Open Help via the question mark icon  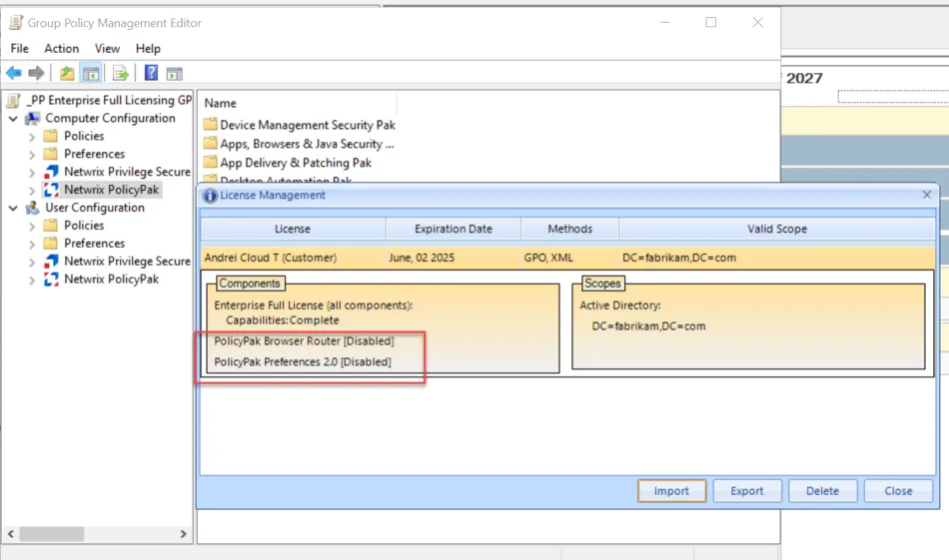(151, 73)
